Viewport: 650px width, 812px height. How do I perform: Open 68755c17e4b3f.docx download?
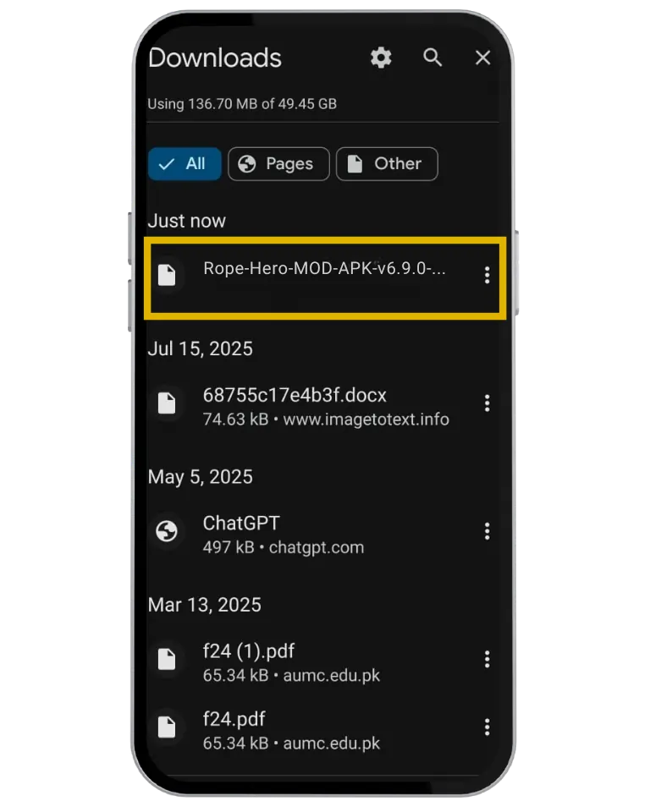[x=325, y=406]
